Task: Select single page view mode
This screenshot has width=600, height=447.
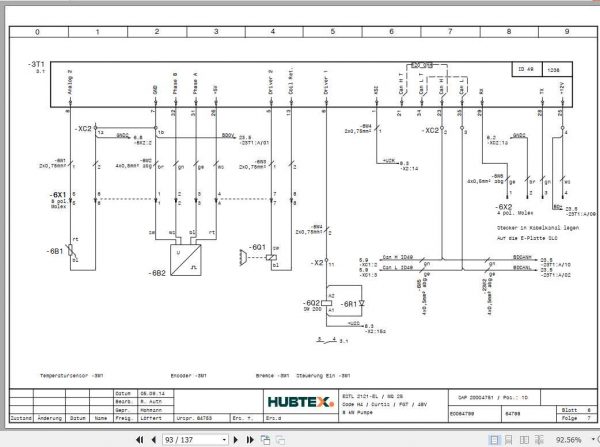Action: 494,440
